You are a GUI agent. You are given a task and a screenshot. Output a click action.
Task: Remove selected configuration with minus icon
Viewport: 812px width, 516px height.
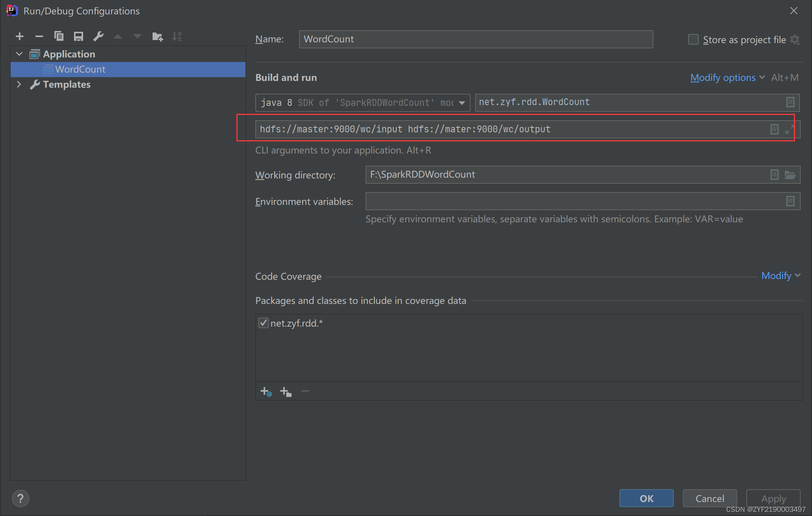39,36
